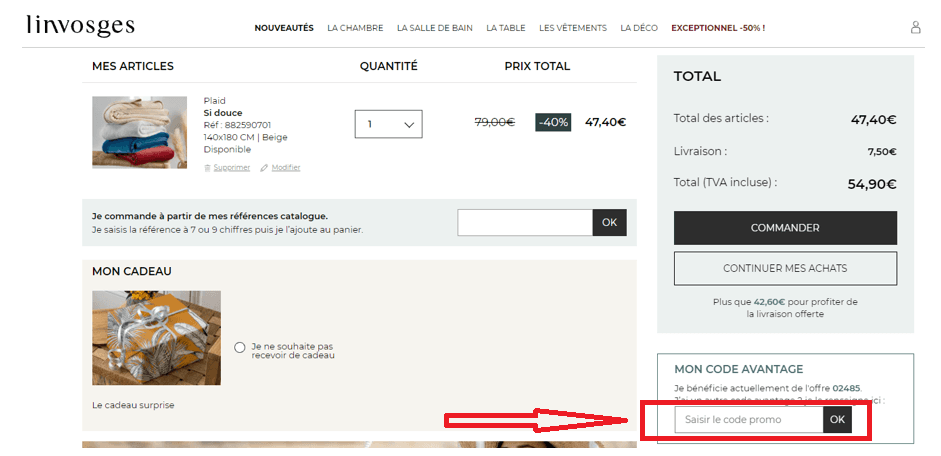The height and width of the screenshot is (456, 941).
Task: Click the 'Réf : 882590701' text
Action: point(237,125)
